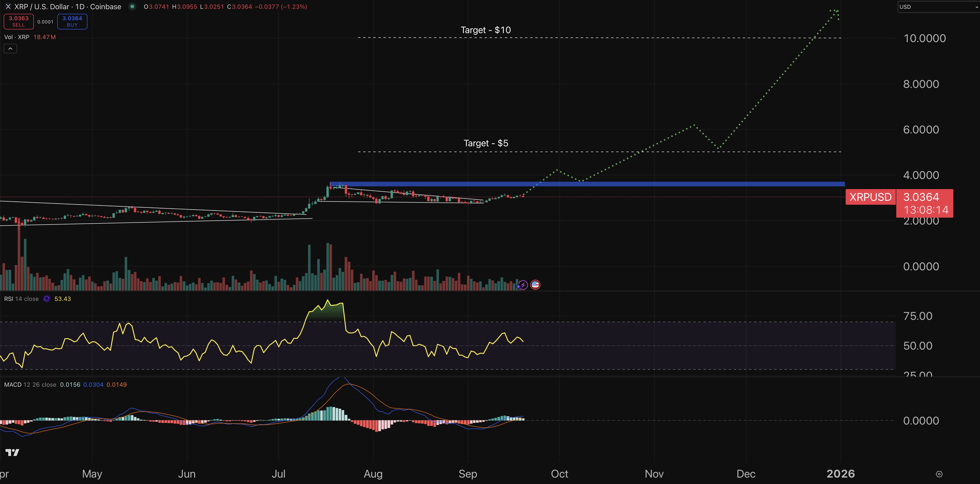Click the RSI 75.00 axis level
The image size is (980, 484).
(x=918, y=316)
